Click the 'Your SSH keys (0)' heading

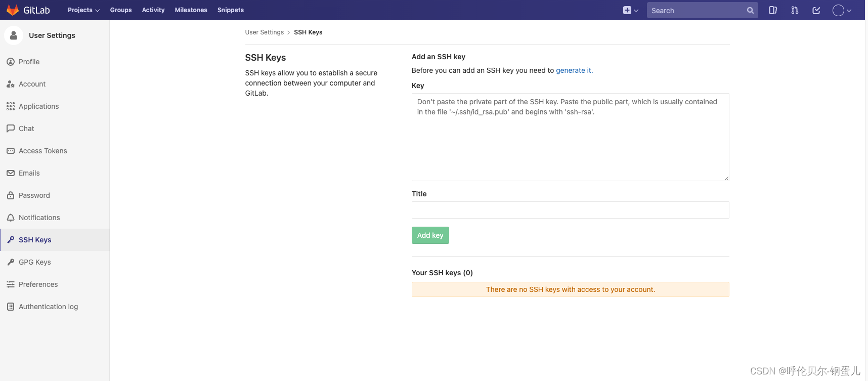tap(442, 273)
